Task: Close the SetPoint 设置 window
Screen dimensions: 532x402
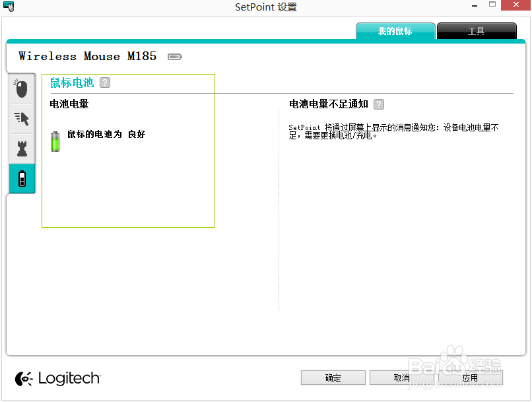Action: pyautogui.click(x=515, y=5)
